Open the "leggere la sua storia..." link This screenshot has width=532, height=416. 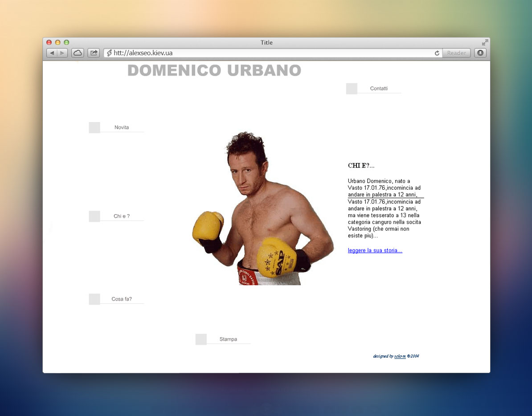pos(375,250)
